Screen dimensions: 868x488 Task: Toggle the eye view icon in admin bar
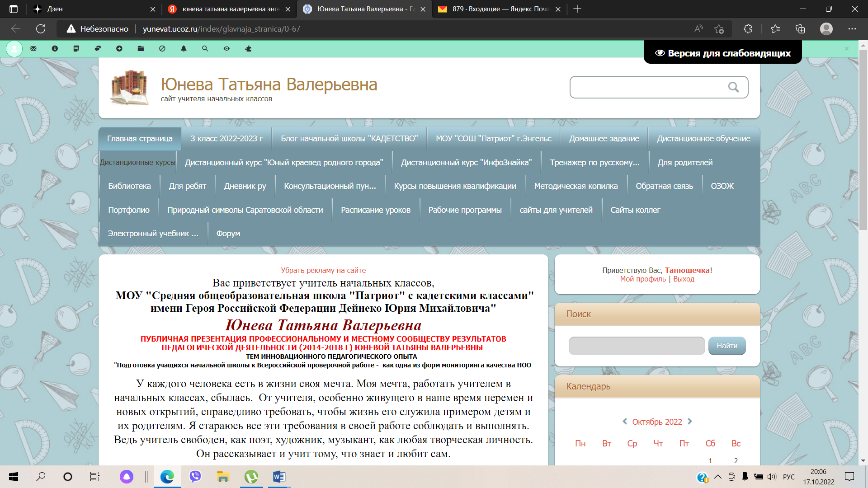tap(226, 49)
